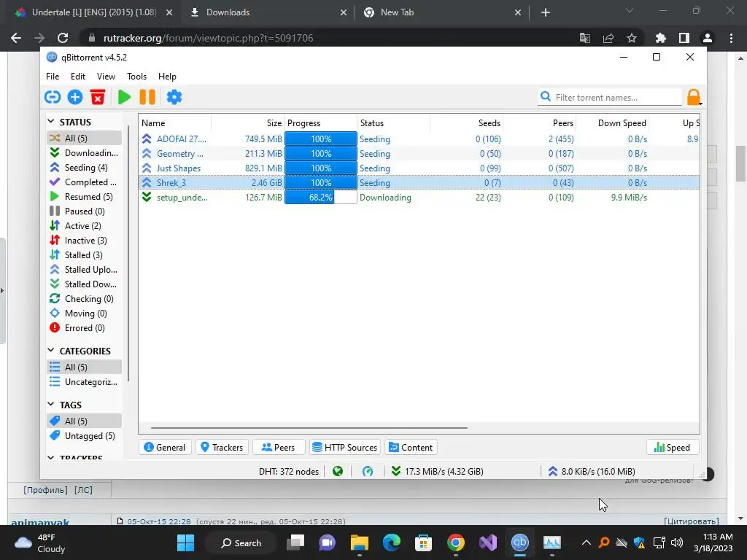Switch to the Content tab
The height and width of the screenshot is (560, 747).
click(411, 447)
